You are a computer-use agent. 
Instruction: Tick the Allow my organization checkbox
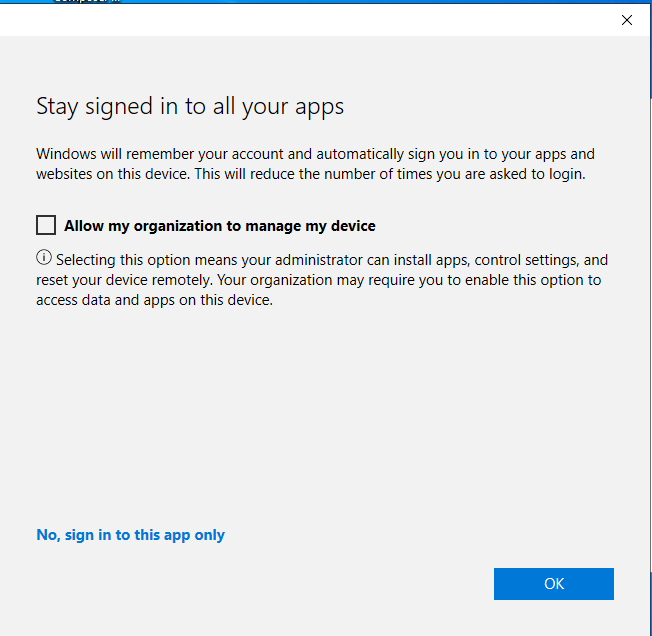[46, 225]
